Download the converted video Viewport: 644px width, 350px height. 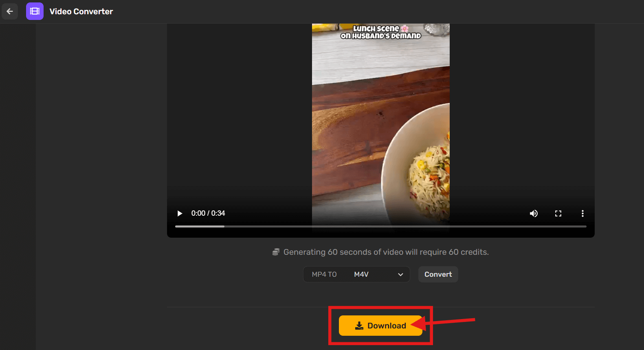tap(380, 326)
